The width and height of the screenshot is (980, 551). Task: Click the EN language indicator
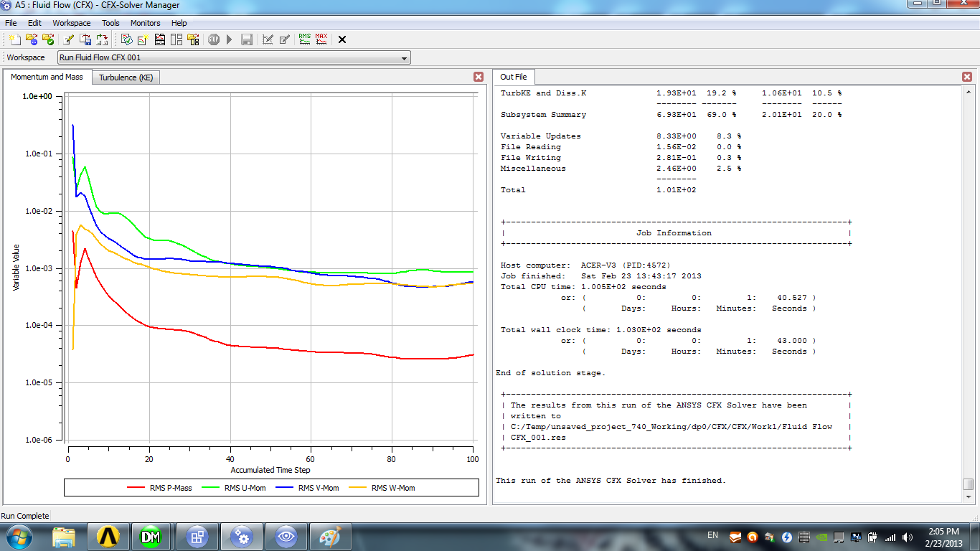(x=712, y=535)
